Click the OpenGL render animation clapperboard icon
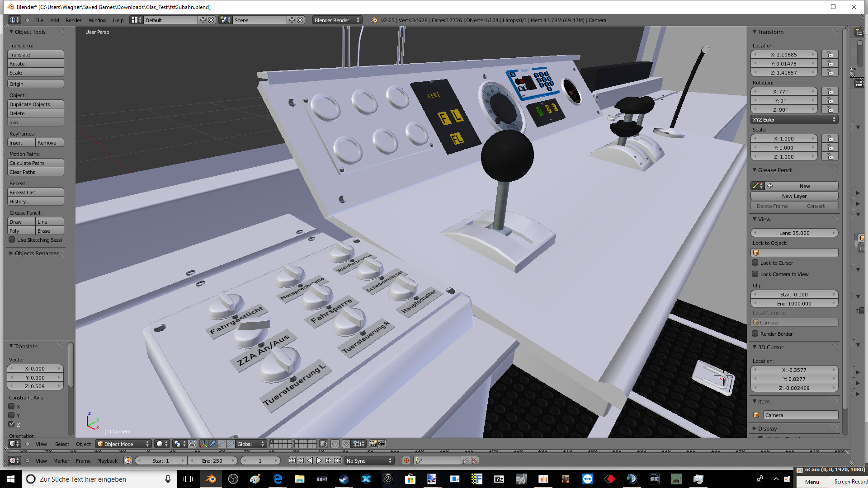The height and width of the screenshot is (488, 868). coord(382,444)
